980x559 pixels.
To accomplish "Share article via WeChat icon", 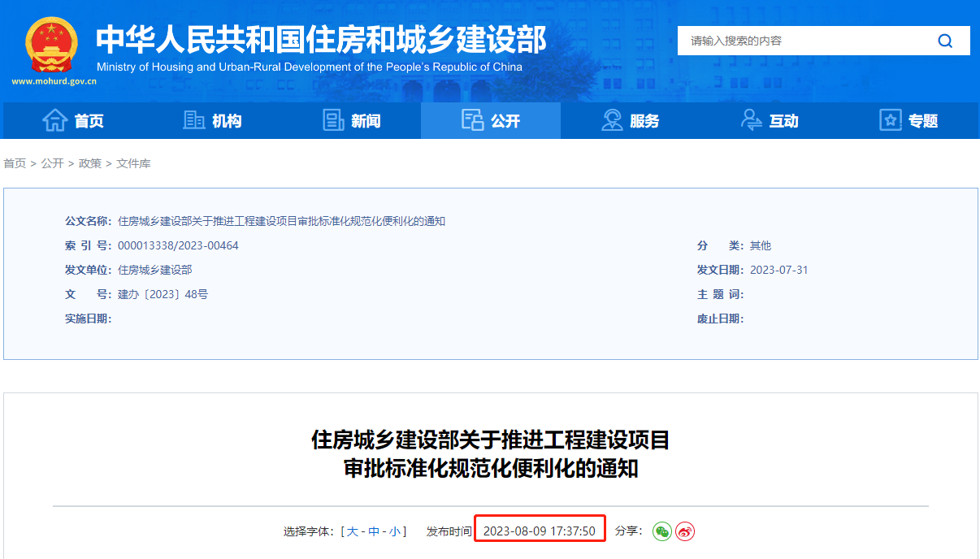I will click(662, 531).
